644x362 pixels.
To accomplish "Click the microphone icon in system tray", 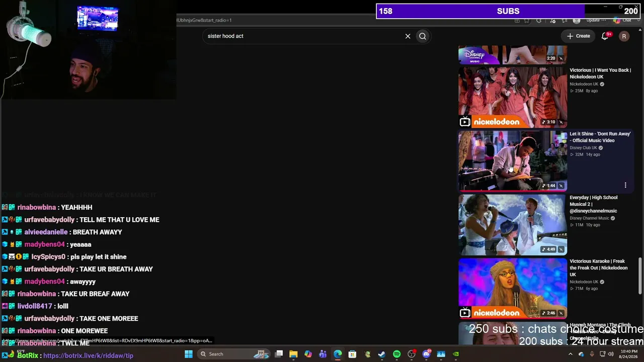I will click(592, 354).
